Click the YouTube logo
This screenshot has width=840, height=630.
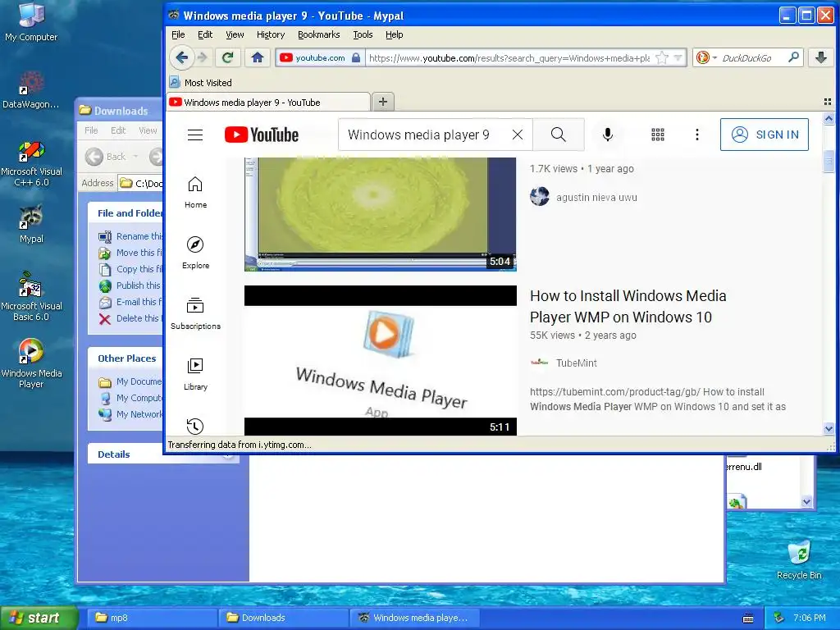(262, 135)
